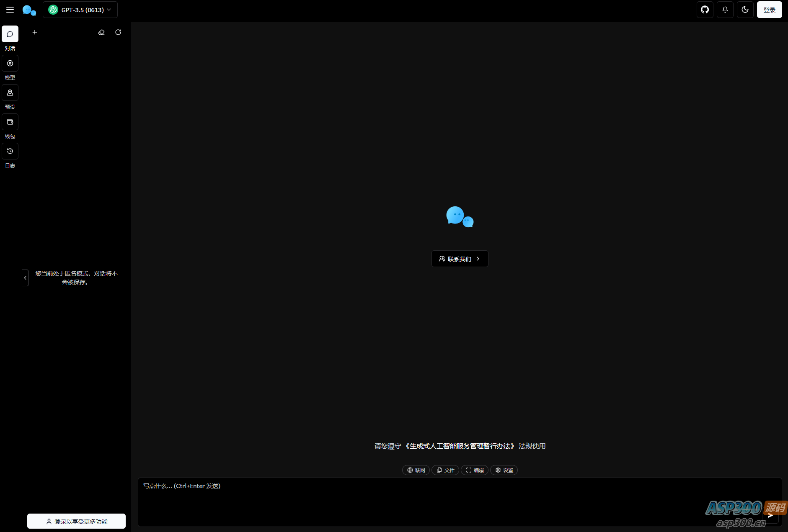Image resolution: width=788 pixels, height=532 pixels.
Task: Toggle dark mode with the moon icon
Action: point(745,10)
